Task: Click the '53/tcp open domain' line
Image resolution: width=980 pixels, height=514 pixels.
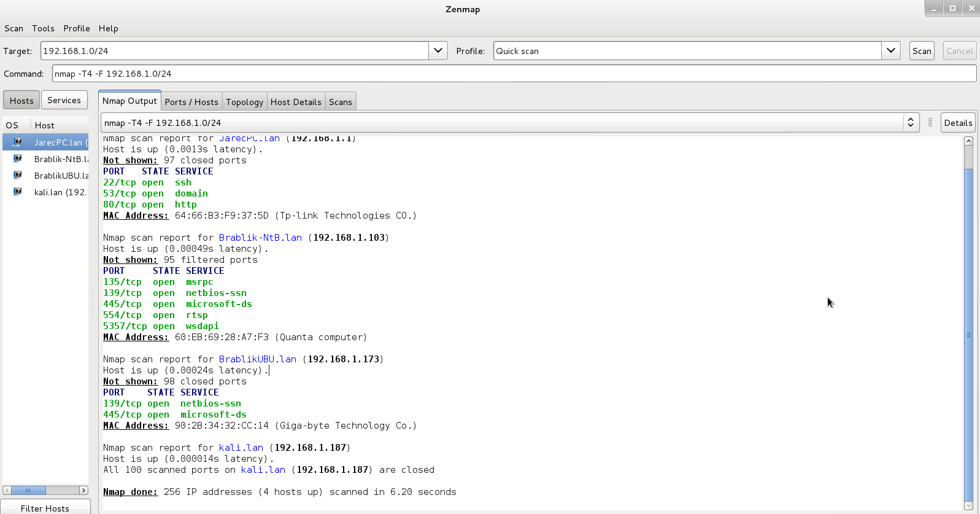Action: click(155, 193)
